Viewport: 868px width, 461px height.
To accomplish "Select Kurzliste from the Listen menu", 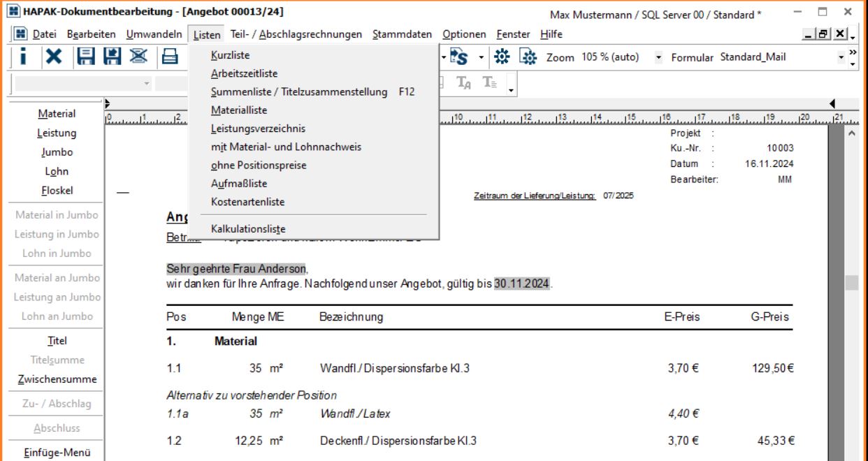I will coord(231,54).
